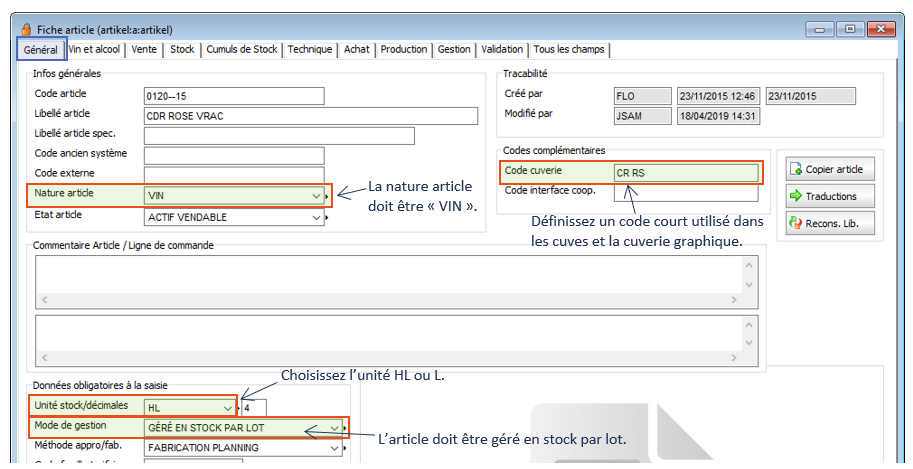This screenshot has width=913, height=469.
Task: Focus the Code cuverie field
Action: (x=685, y=173)
